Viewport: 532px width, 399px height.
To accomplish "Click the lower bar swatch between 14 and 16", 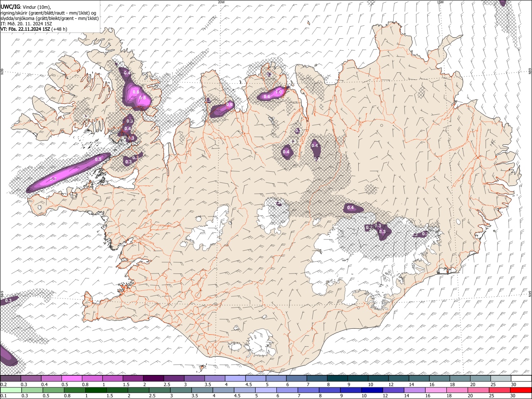I will [414, 390].
